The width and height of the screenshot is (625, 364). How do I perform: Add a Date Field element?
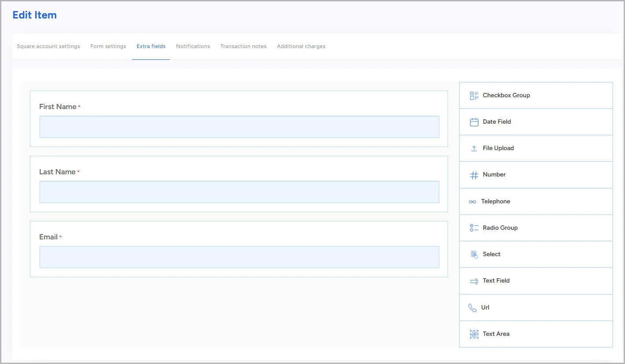pyautogui.click(x=536, y=122)
